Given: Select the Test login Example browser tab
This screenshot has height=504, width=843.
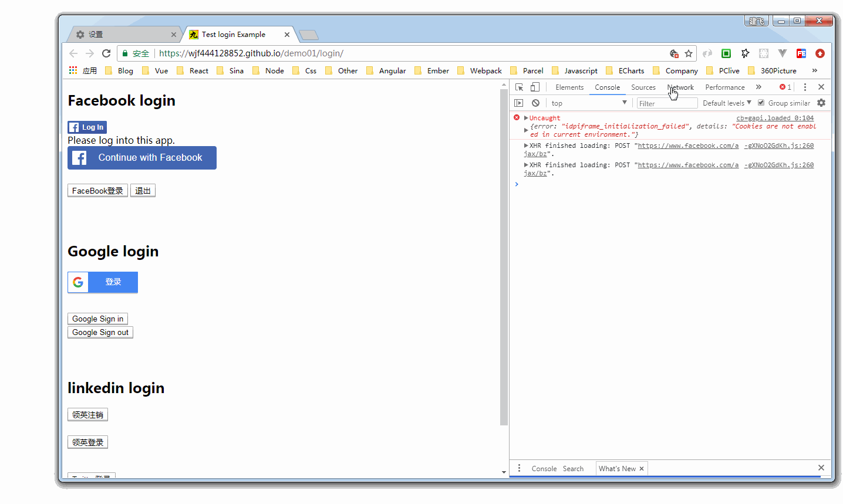Looking at the screenshot, I should pos(232,34).
